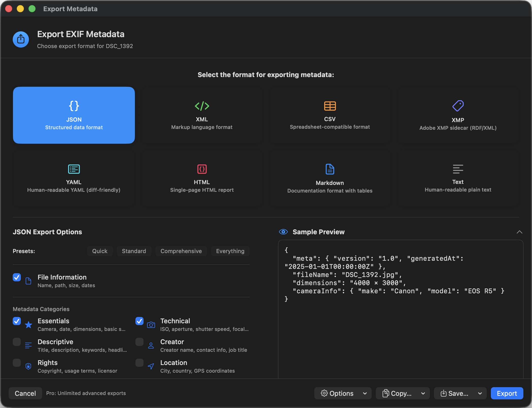Click the Essentials star icon
Screen dimensions: 532x408
(28, 325)
